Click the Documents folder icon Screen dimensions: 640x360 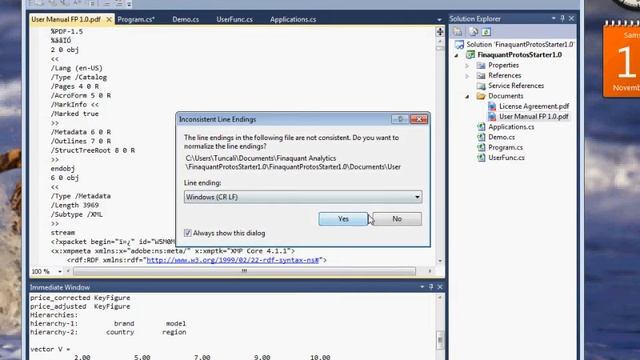(481, 96)
